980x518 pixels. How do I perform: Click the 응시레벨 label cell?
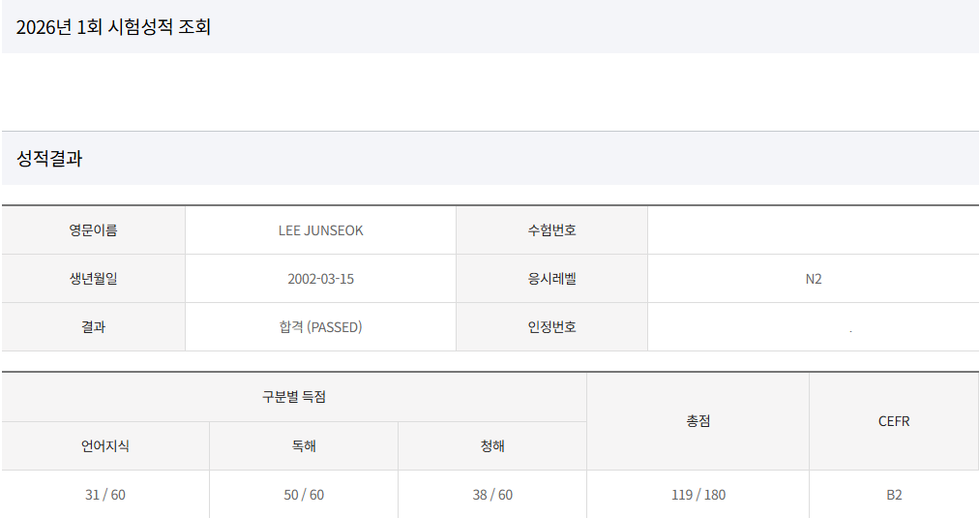pyautogui.click(x=551, y=279)
